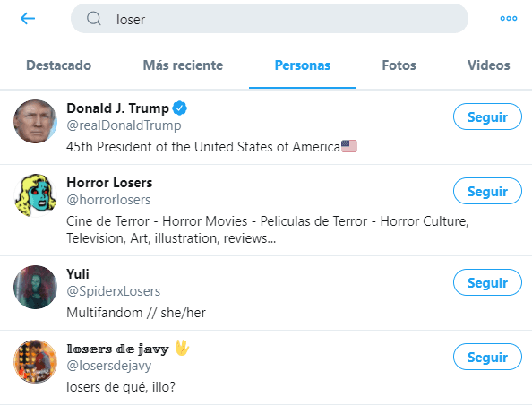Screen dimensions: 532x414
Task: Follow Horror Losers with Seguir button
Action: (487, 191)
